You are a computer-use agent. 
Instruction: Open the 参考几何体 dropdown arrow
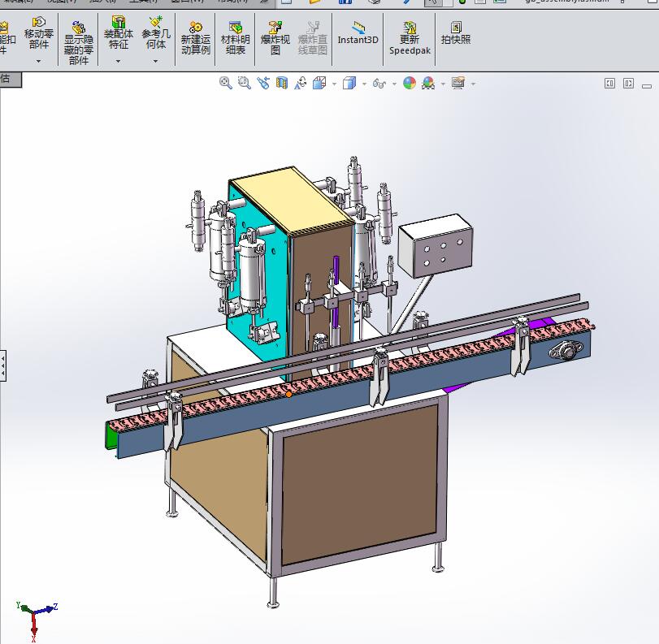click(155, 61)
